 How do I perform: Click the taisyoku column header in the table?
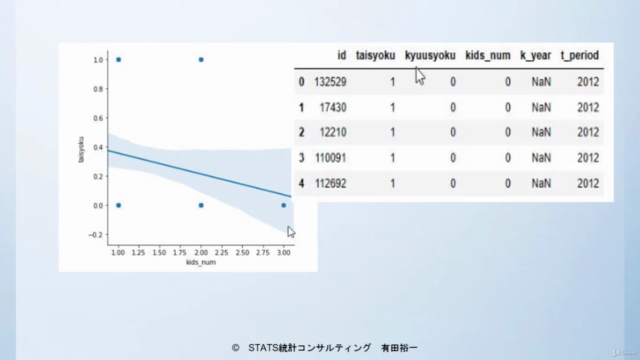tap(375, 56)
